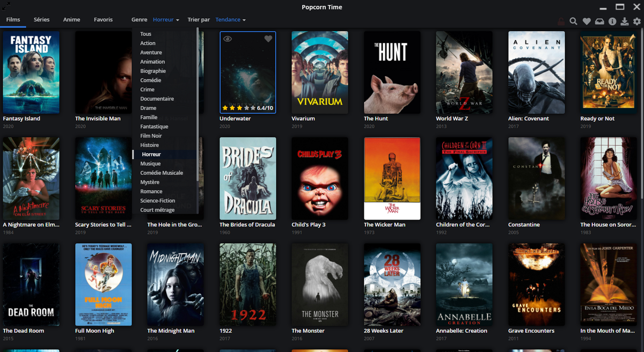
Task: Click Underwater's star rating 6.4/10
Action: point(248,108)
